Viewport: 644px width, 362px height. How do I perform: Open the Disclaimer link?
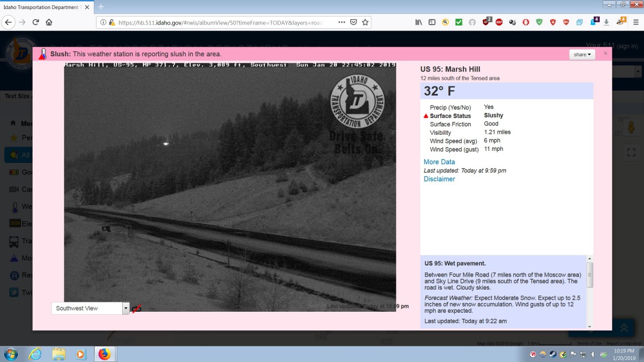click(439, 179)
